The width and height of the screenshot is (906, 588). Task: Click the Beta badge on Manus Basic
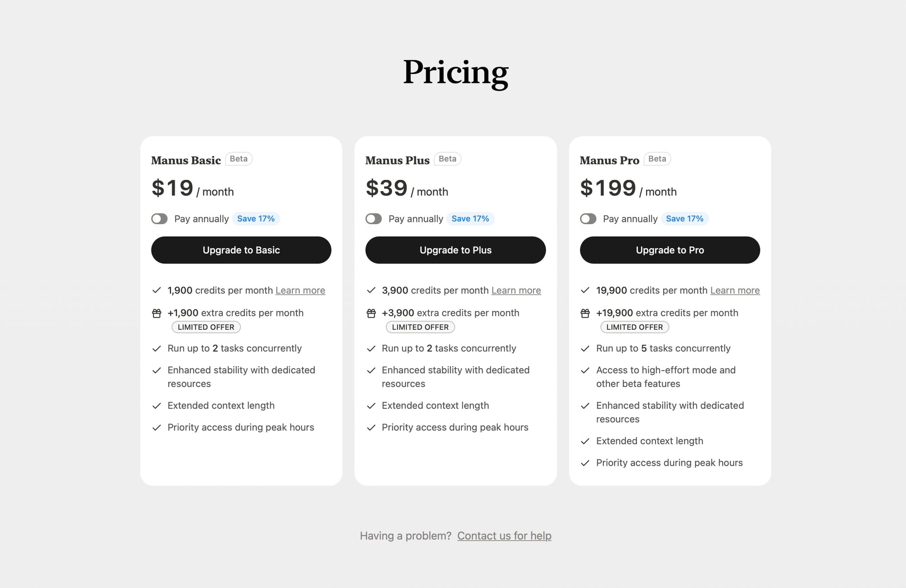click(239, 159)
